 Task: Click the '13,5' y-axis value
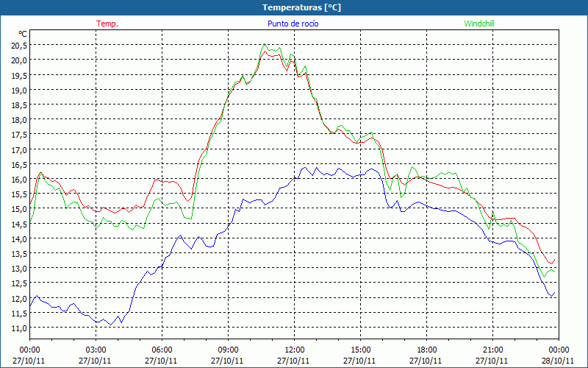pyautogui.click(x=19, y=253)
